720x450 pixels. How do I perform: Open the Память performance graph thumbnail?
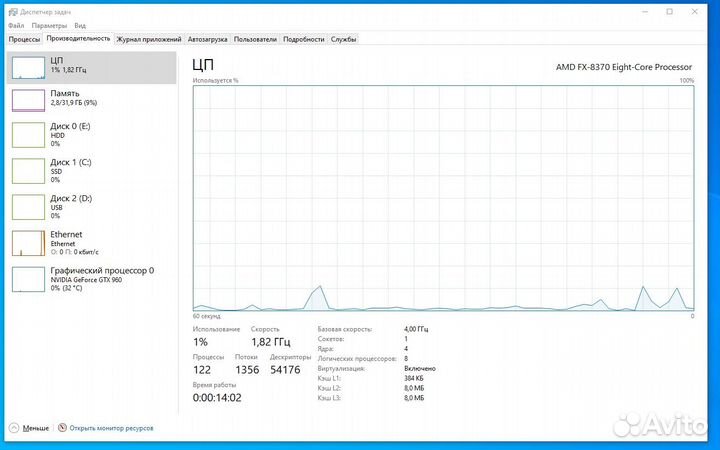click(28, 98)
